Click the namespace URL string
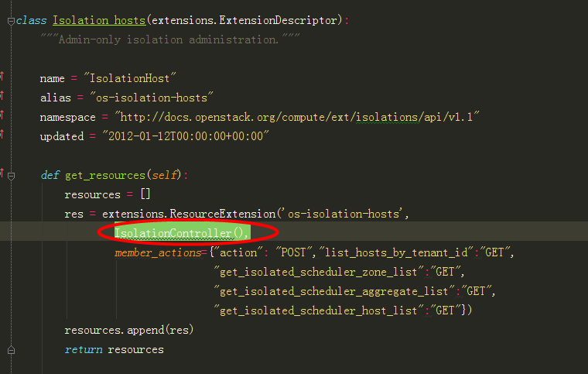The width and height of the screenshot is (588, 374). click(x=297, y=117)
